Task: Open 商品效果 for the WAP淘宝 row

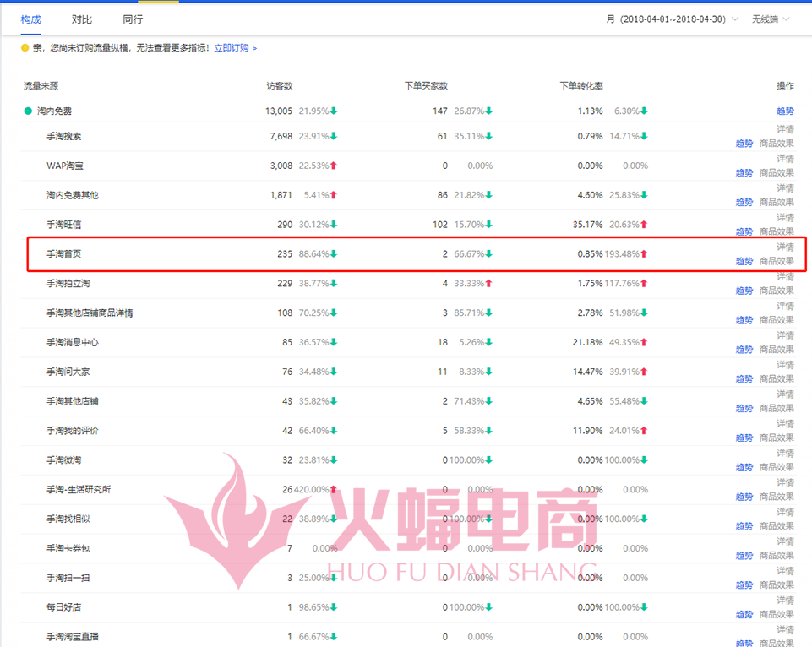Action: (x=777, y=172)
